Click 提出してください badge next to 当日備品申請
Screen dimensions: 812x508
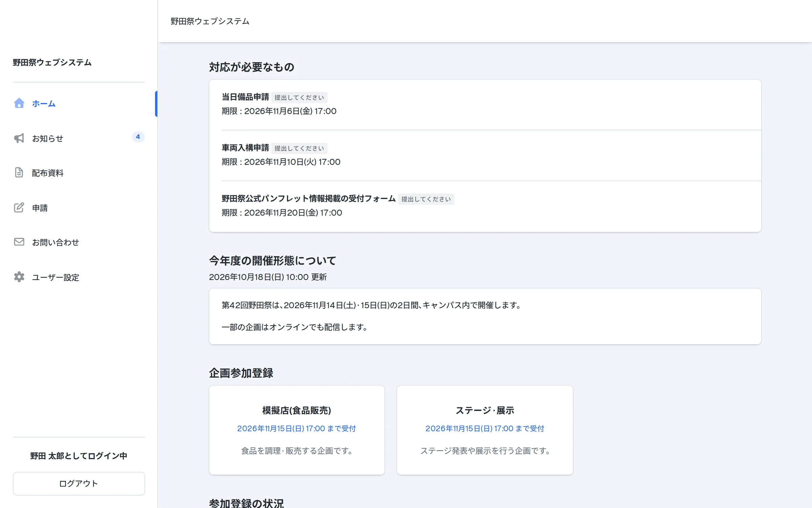(x=299, y=98)
